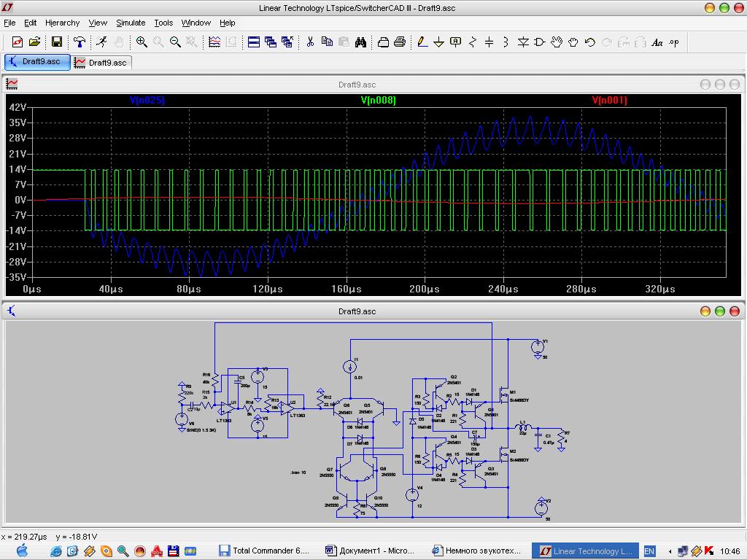The image size is (747, 560).
Task: Click the Copy tool icon
Action: (x=327, y=42)
